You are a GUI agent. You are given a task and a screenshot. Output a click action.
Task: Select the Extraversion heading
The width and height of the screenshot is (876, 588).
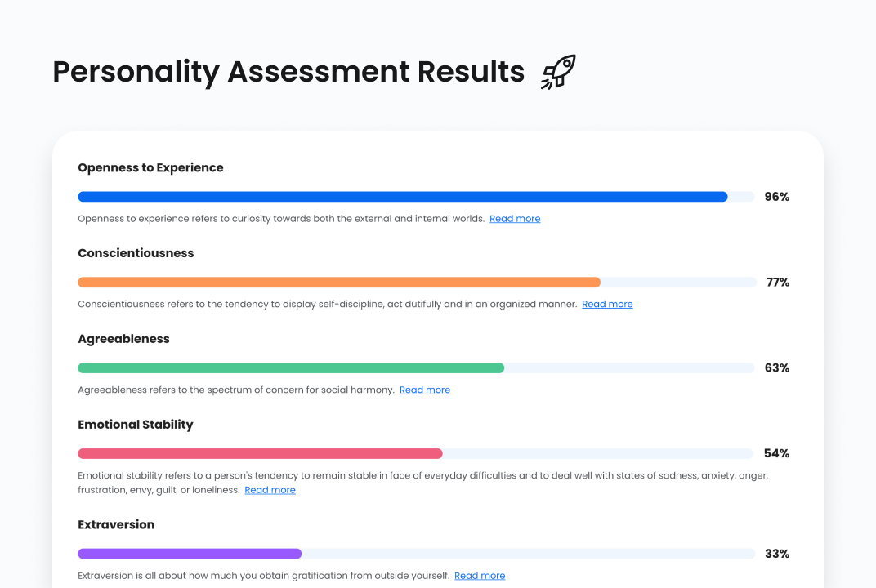[x=116, y=525]
